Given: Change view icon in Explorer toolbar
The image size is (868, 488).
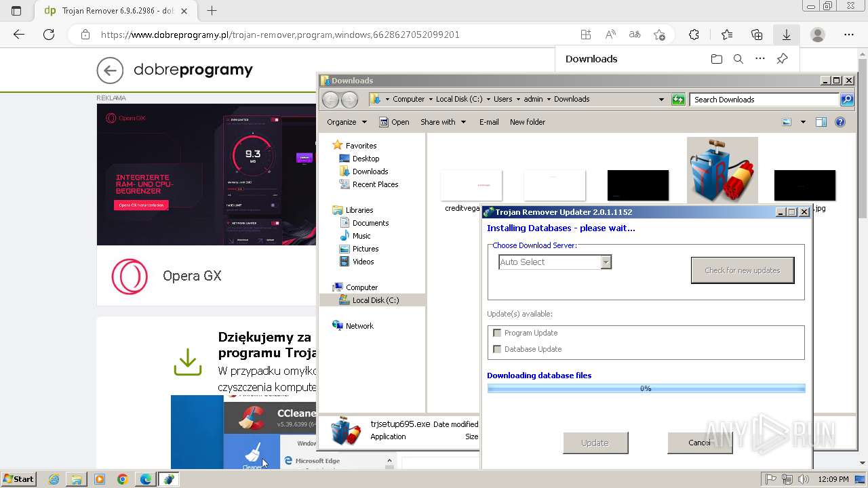Looking at the screenshot, I should click(x=787, y=122).
